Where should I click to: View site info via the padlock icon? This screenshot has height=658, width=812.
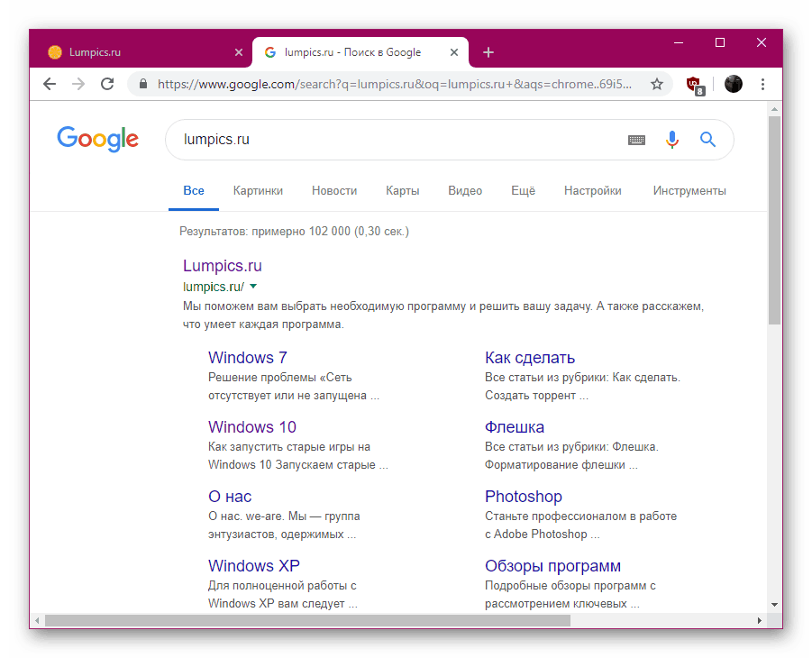tap(143, 84)
